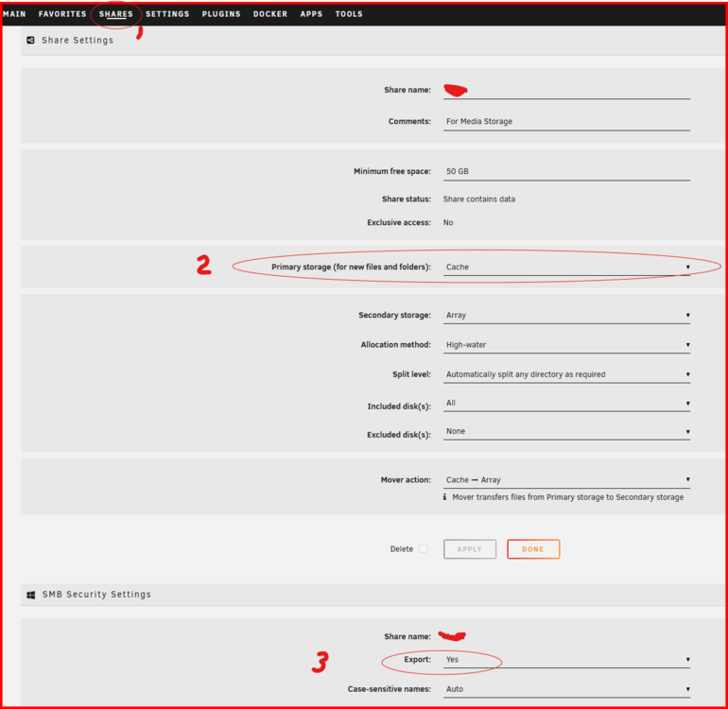728x709 pixels.
Task: Go to the Main tab
Action: [14, 14]
